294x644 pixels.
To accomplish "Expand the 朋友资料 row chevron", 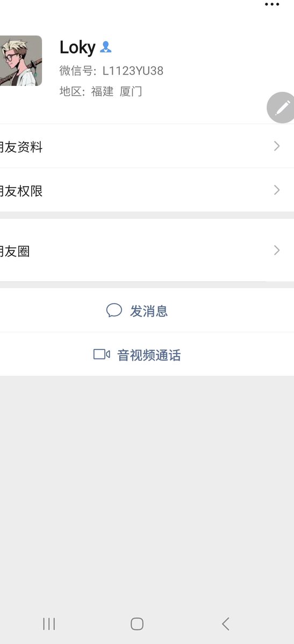I will pos(277,146).
